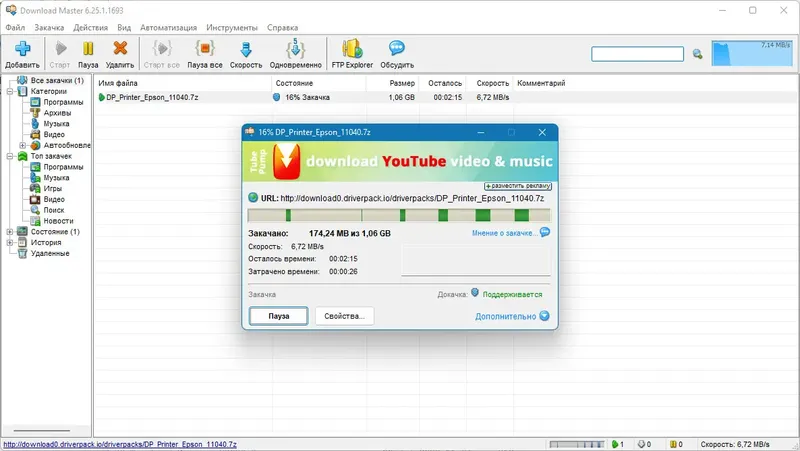Image resolution: width=800 pixels, height=451 pixels.
Task: Select Музыка under Топ закачек
Action: [56, 178]
